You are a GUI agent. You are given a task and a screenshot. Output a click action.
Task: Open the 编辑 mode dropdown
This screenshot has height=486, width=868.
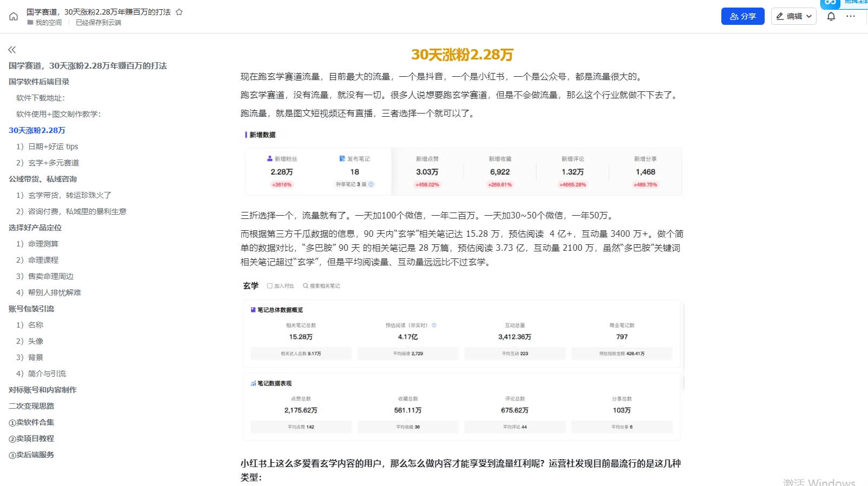point(793,16)
